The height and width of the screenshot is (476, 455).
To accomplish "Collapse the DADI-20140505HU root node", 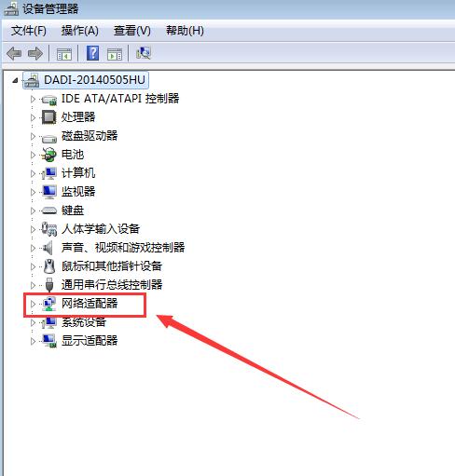I will point(15,80).
